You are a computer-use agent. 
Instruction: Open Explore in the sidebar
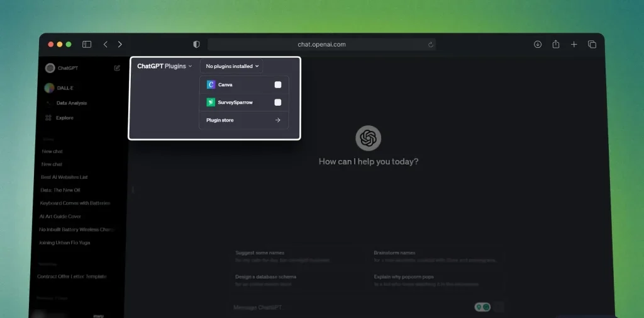pos(64,118)
